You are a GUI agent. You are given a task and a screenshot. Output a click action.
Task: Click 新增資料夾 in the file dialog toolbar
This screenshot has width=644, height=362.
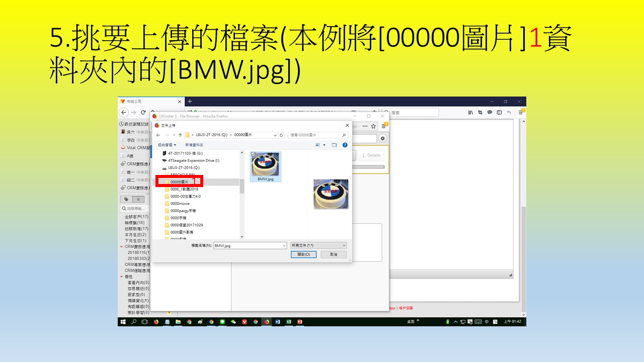pyautogui.click(x=194, y=145)
